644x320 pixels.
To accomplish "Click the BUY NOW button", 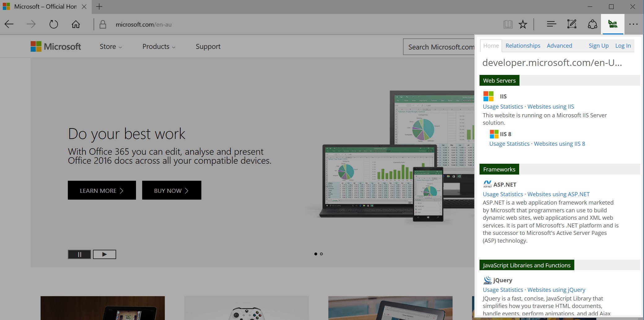I will pos(172,190).
